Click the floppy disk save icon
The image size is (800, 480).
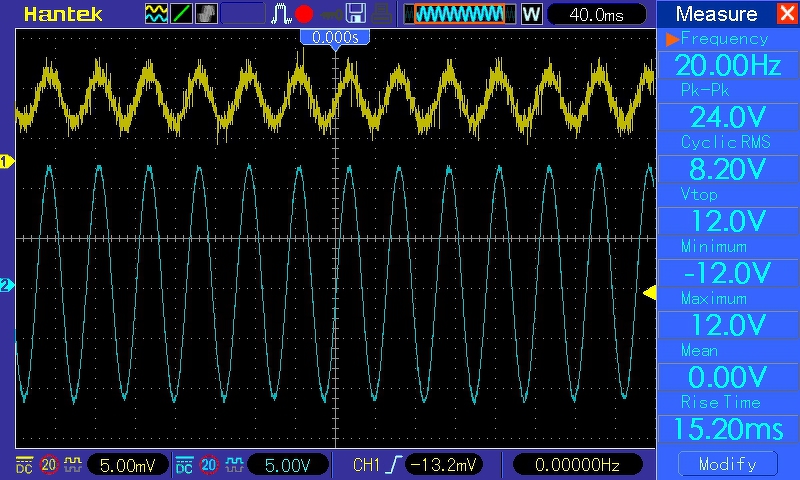pyautogui.click(x=356, y=14)
